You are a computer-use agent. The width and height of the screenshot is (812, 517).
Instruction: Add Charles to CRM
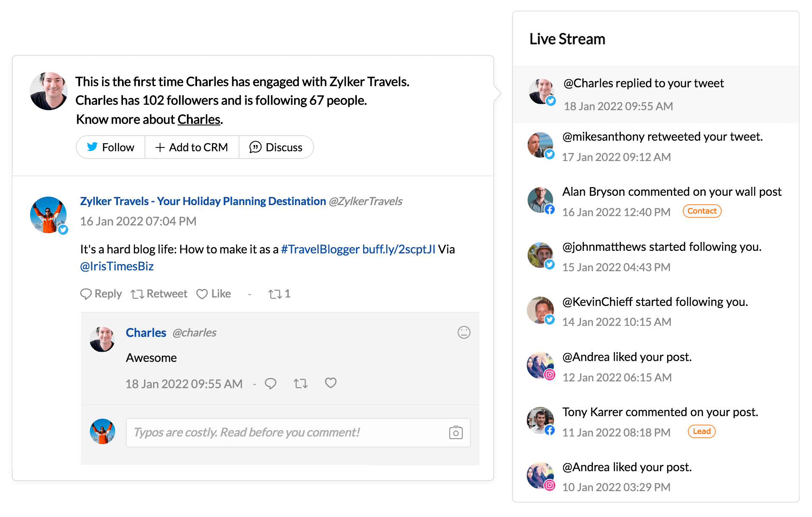coord(192,147)
